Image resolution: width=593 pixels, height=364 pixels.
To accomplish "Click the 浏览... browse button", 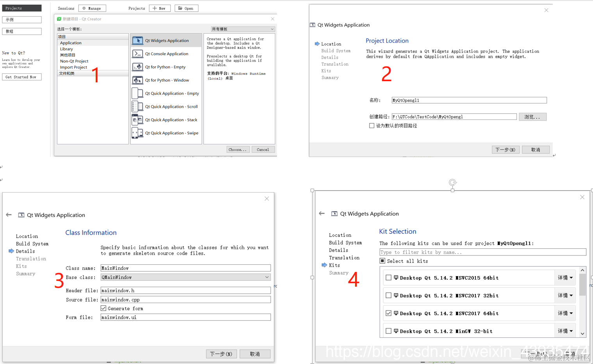I will (x=532, y=117).
